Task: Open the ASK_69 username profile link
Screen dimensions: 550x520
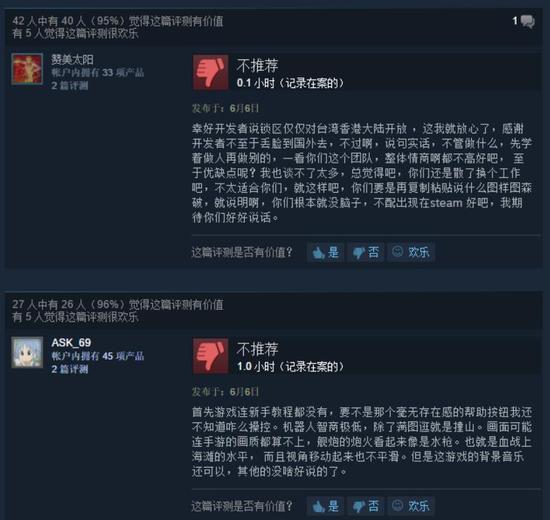Action: (x=71, y=342)
